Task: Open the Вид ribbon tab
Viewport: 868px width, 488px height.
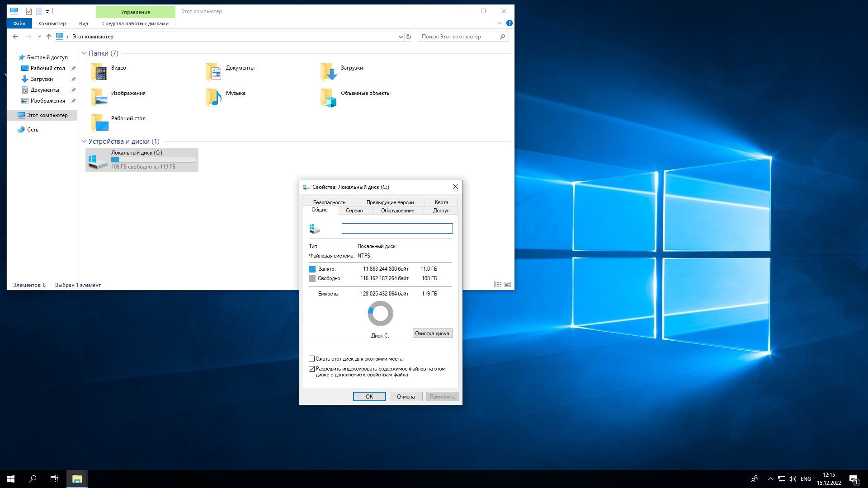Action: (x=84, y=23)
